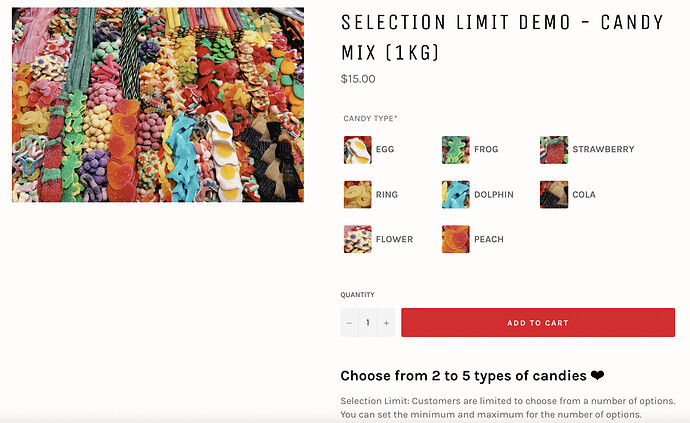Toggle the PEACH option text label

(x=489, y=240)
